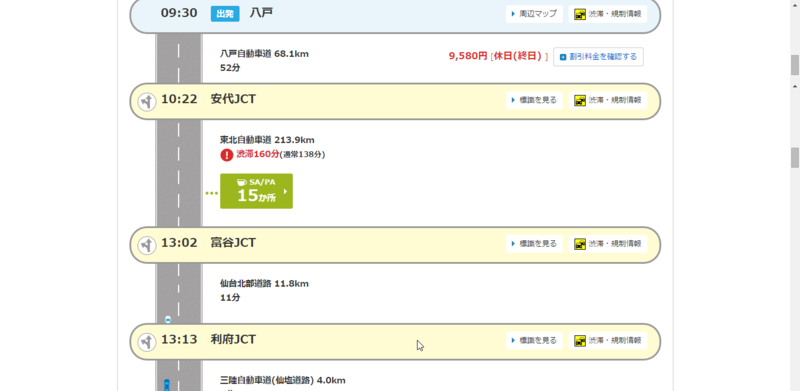This screenshot has width=800, height=391.
Task: Click 八戸 departure name
Action: pyautogui.click(x=261, y=13)
